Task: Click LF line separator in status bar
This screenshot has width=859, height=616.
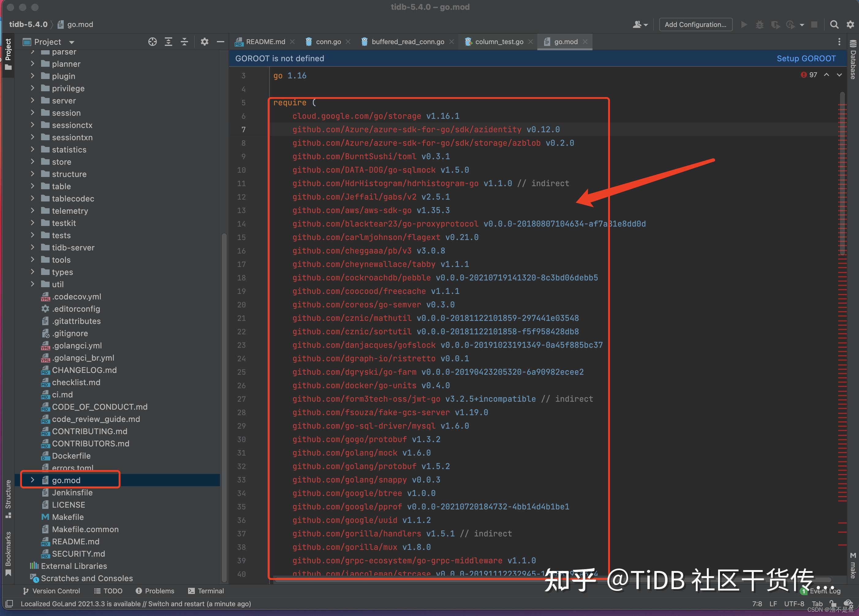Action: pos(773,603)
